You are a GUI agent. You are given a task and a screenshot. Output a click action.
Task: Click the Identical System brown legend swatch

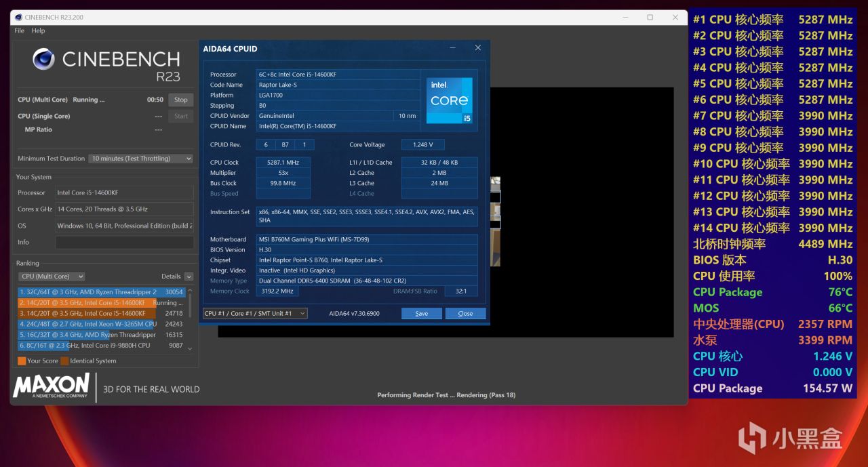coord(64,361)
